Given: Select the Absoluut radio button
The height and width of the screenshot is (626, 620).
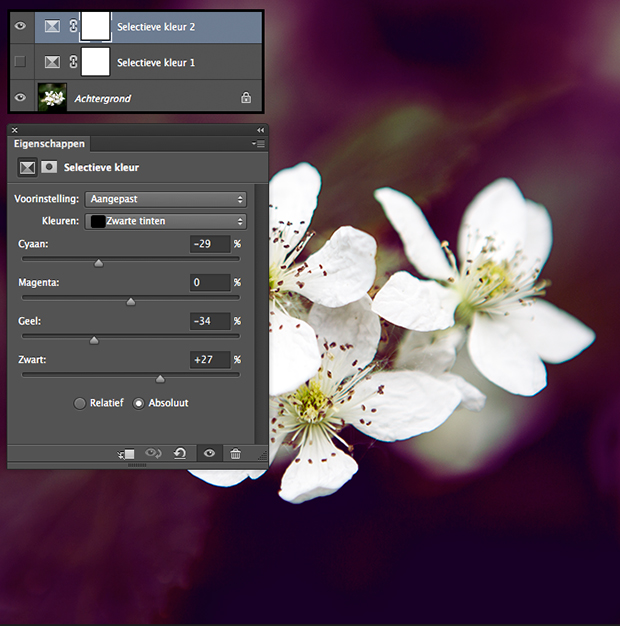Looking at the screenshot, I should 138,403.
